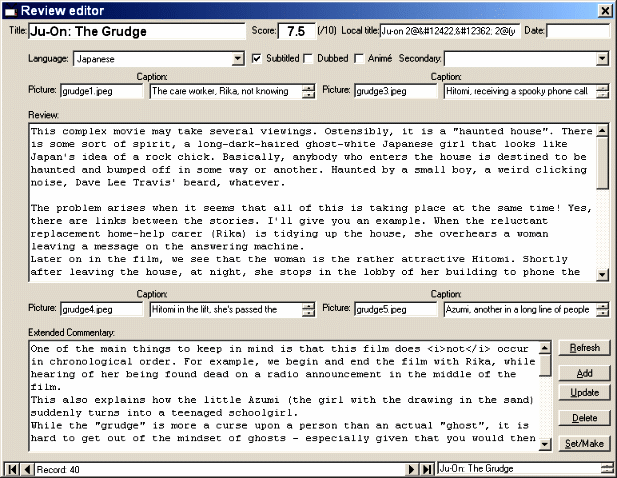Click inside the Review text area
Screen dimensions: 617x478
point(312,202)
